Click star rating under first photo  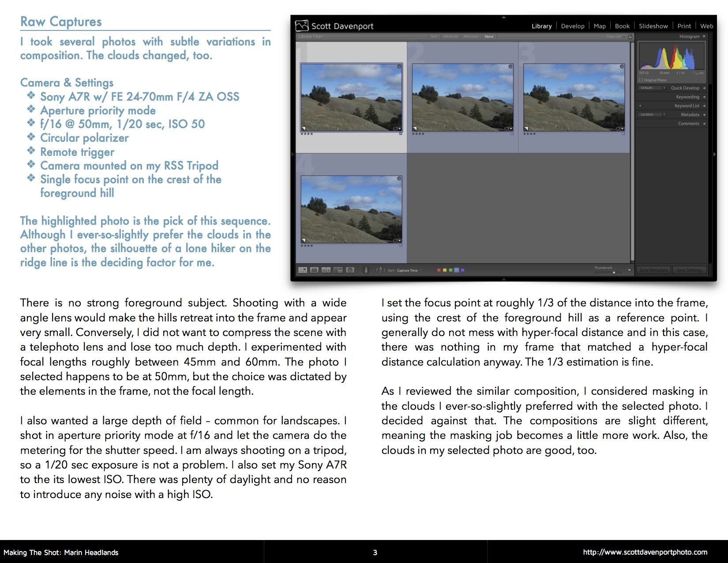[x=307, y=134]
